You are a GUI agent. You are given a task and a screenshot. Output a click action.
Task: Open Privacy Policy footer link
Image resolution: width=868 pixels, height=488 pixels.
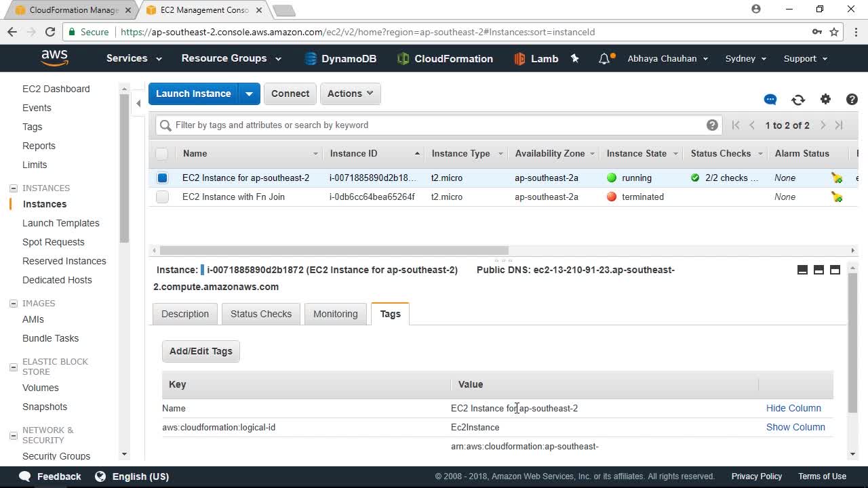coord(757,476)
